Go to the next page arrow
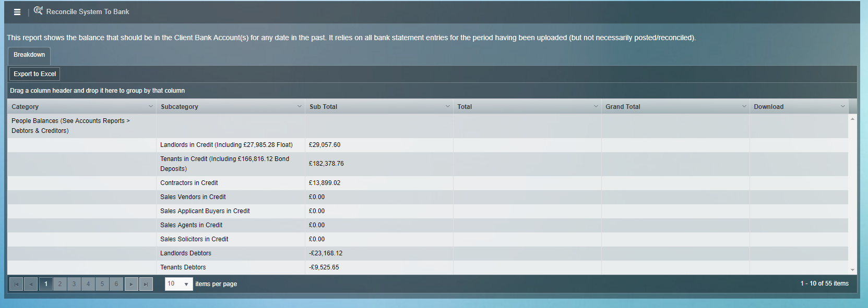Screen dimensions: 868x308 131,284
